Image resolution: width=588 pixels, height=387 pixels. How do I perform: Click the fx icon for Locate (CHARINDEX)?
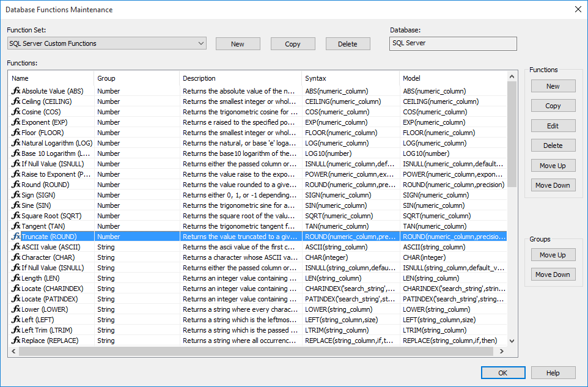16,289
